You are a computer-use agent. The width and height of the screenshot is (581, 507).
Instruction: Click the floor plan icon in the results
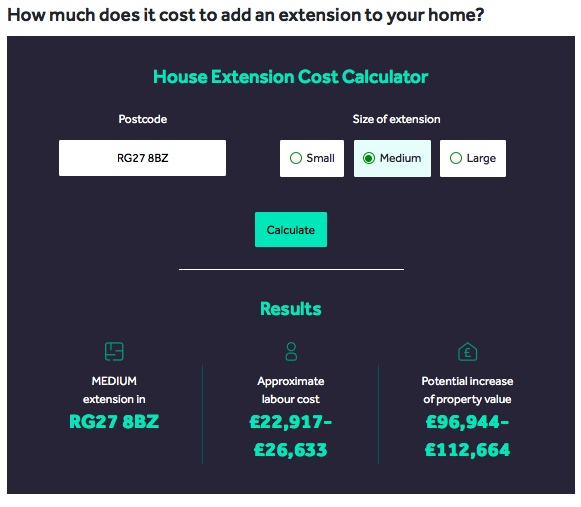click(114, 351)
